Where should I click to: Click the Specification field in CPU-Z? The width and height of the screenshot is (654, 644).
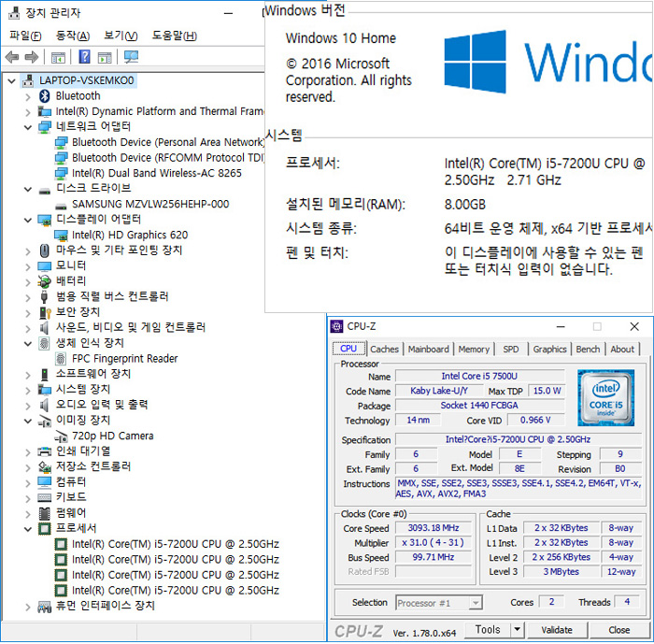pyautogui.click(x=519, y=439)
